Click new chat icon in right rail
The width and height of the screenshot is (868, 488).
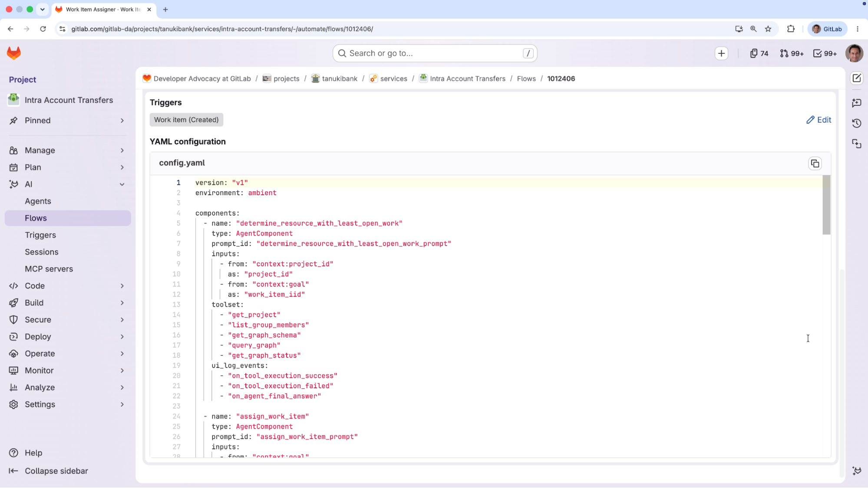(x=857, y=103)
